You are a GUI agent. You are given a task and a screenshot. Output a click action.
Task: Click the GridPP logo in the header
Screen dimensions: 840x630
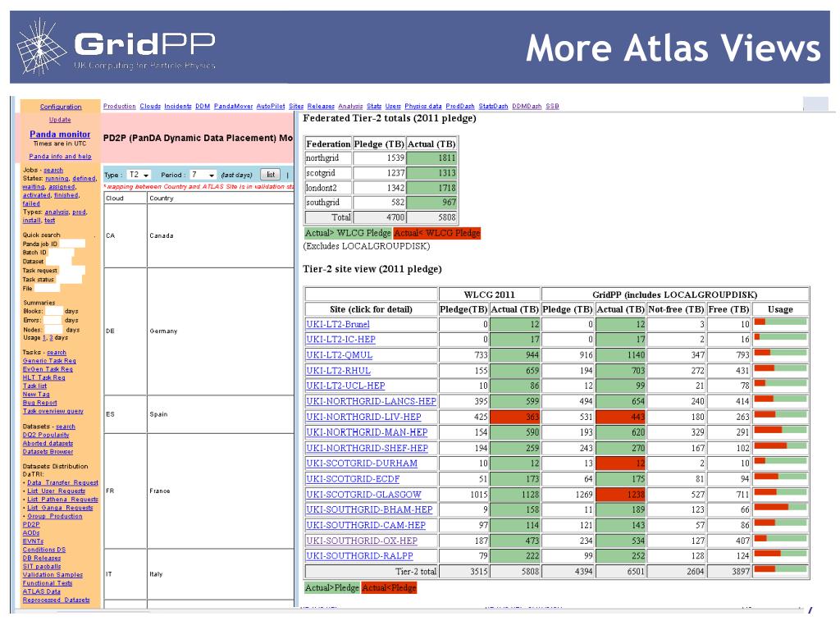(116, 47)
